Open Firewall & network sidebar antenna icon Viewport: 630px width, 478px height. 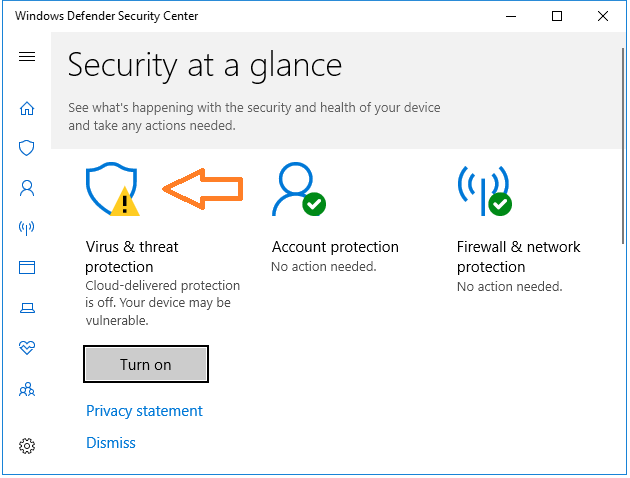27,228
